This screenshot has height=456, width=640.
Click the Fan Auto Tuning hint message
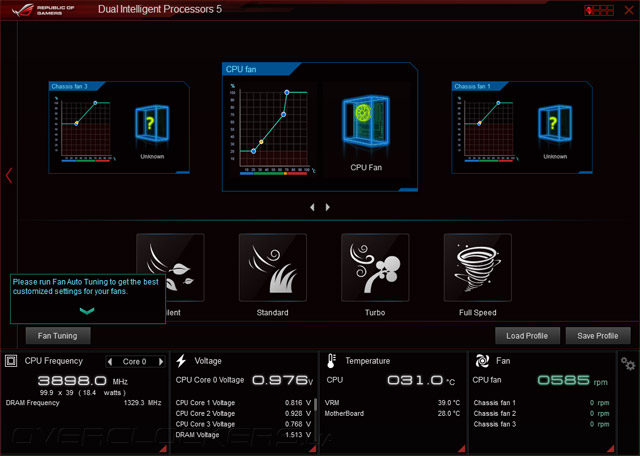[x=86, y=287]
